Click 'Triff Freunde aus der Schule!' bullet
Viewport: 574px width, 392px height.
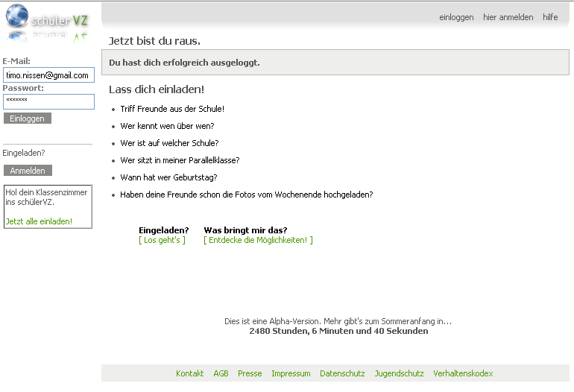172,109
